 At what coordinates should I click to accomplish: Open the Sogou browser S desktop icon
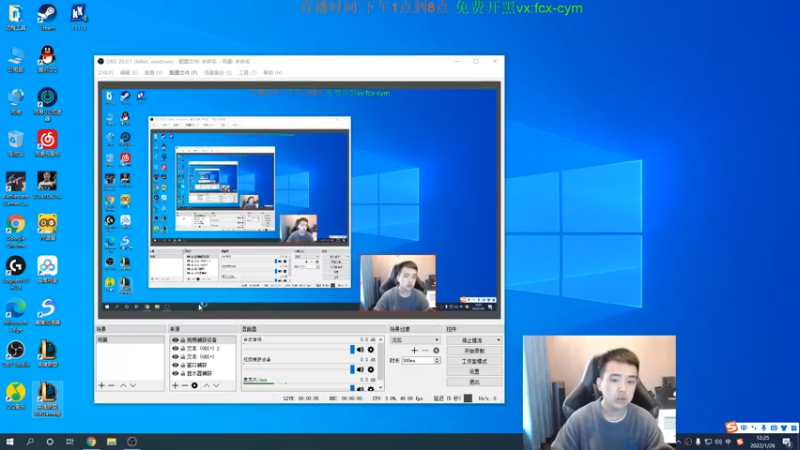click(47, 311)
